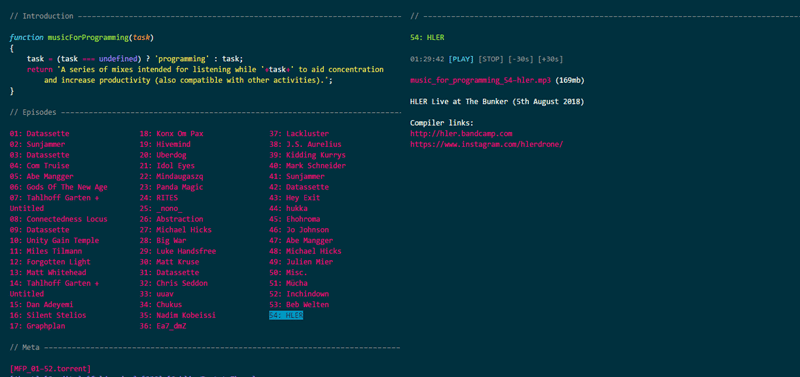Image resolution: width=800 pixels, height=377 pixels.
Task: Open episode 15: Dan Adeyemi
Action: point(41,305)
